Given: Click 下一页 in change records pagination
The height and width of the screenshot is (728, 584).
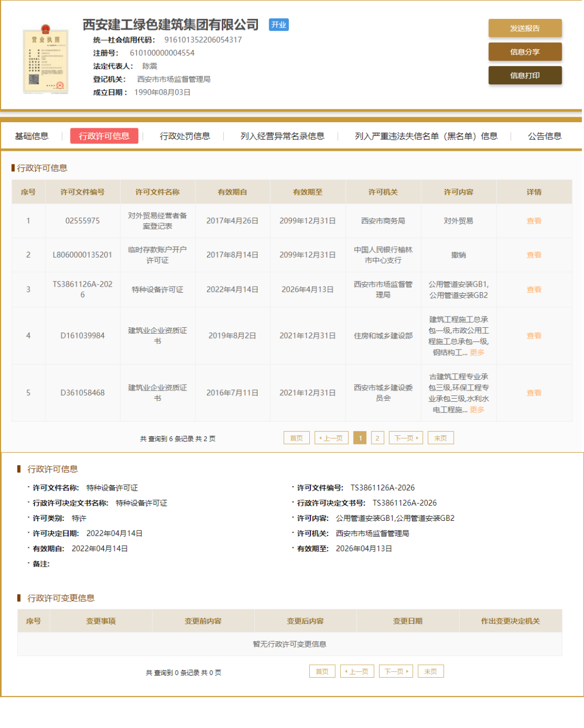Looking at the screenshot, I should tap(396, 671).
